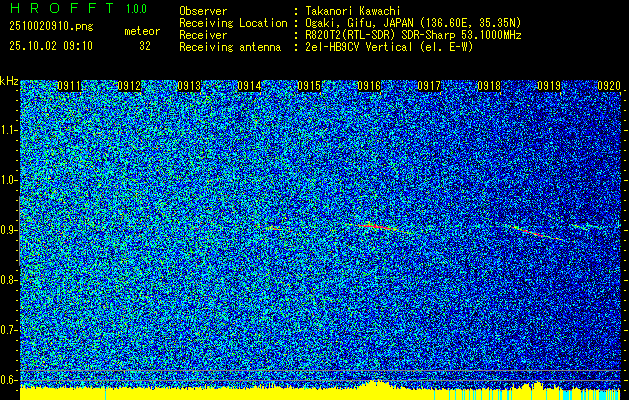Click the Receiving Location label
This screenshot has height=400, width=629.
233,23
